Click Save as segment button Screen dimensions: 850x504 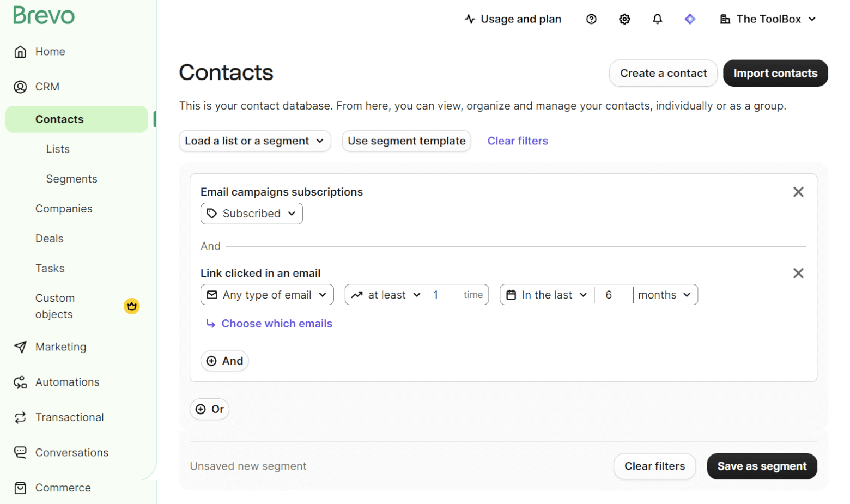(761, 466)
